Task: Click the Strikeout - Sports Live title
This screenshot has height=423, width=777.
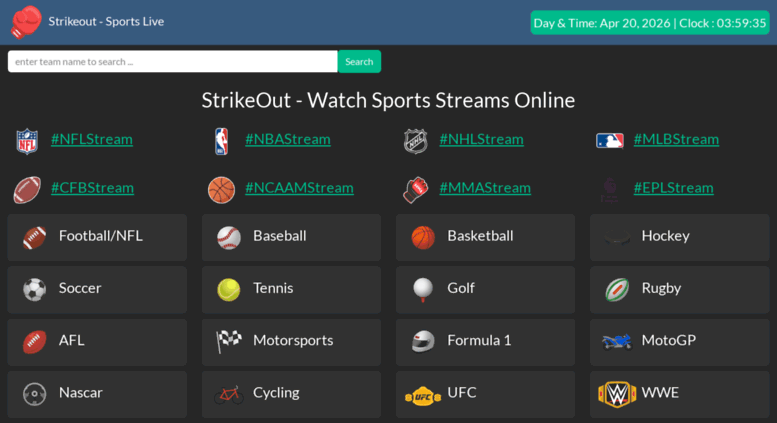Action: click(x=106, y=21)
